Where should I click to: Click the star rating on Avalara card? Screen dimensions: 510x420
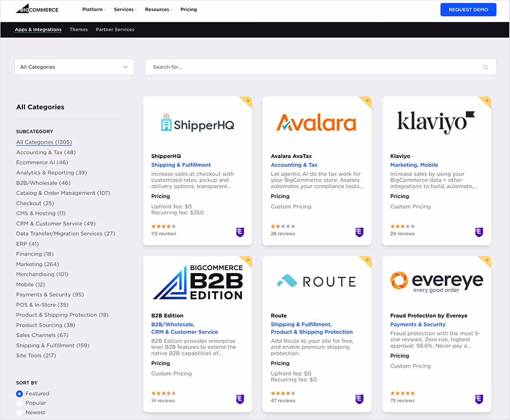(283, 226)
